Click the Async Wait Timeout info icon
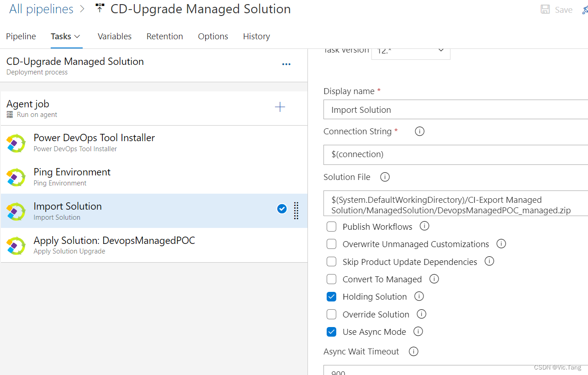This screenshot has height=375, width=588. click(413, 351)
